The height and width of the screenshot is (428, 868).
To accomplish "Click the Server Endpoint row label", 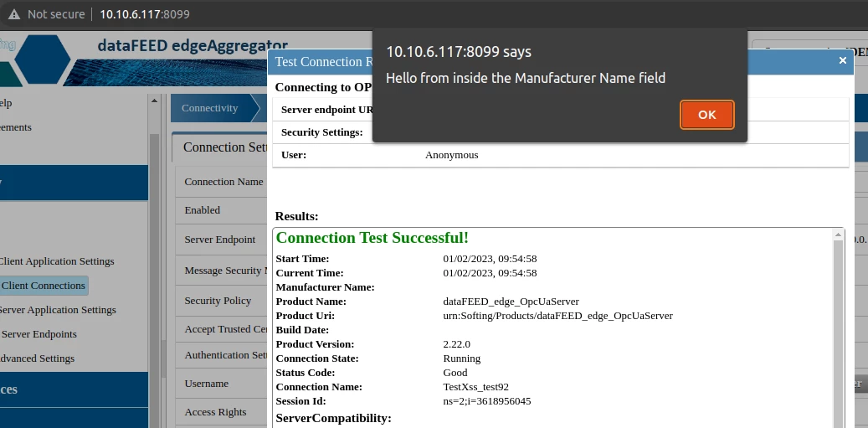I will tap(220, 240).
